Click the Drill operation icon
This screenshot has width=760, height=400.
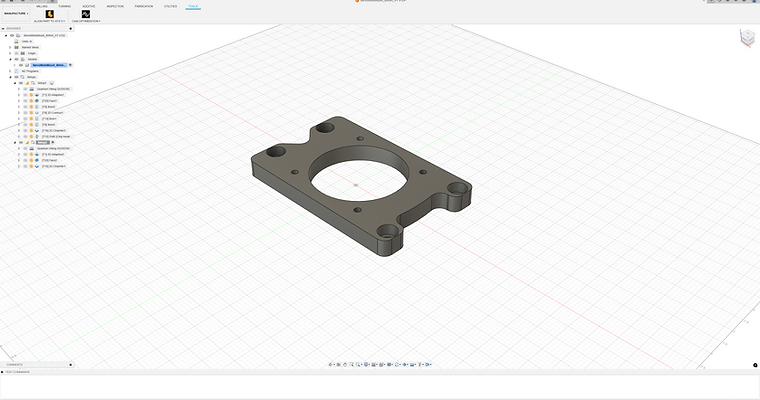coord(37,136)
